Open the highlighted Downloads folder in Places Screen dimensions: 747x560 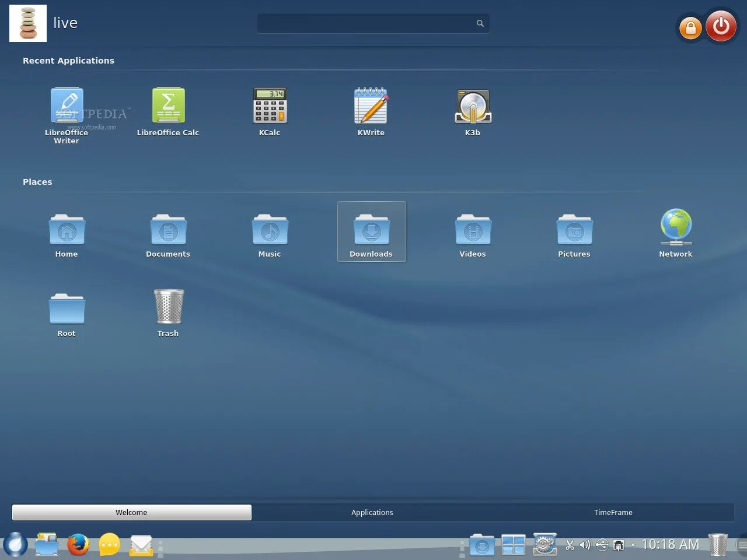(x=371, y=232)
